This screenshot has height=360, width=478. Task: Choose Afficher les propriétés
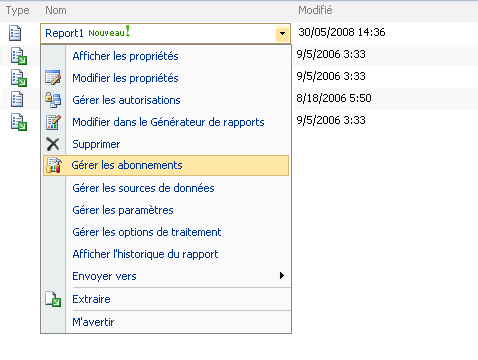click(125, 56)
